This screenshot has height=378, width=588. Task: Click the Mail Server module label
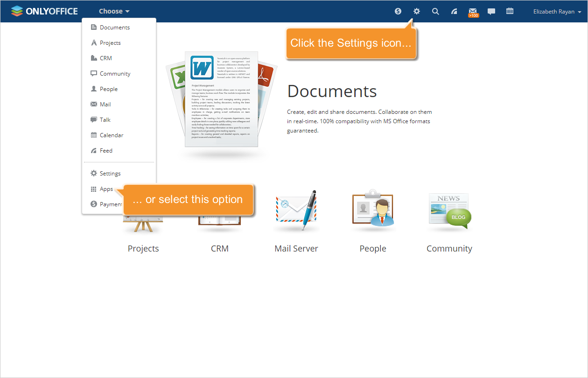296,249
